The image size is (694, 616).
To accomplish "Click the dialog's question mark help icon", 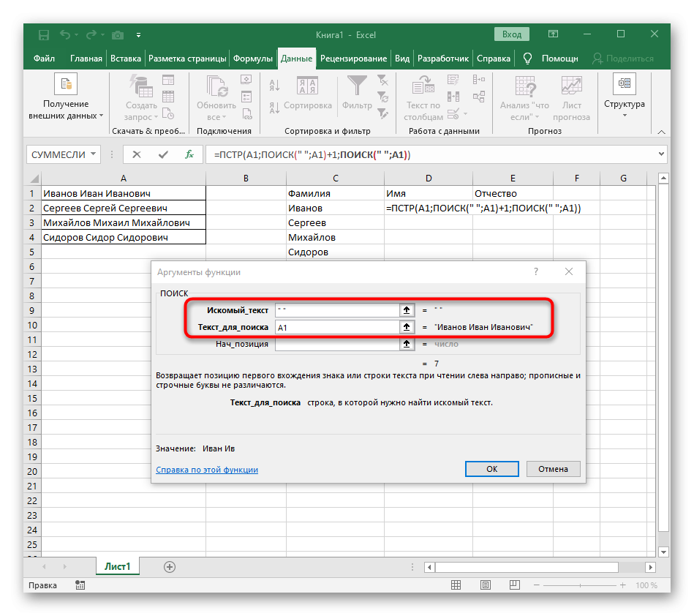I will (535, 271).
